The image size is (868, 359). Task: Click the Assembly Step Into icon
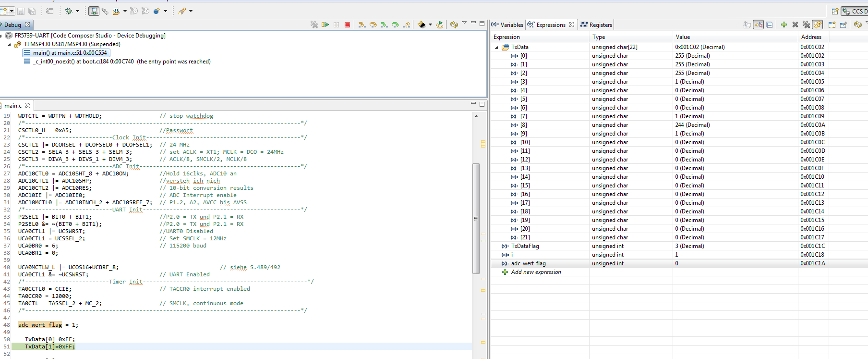384,25
